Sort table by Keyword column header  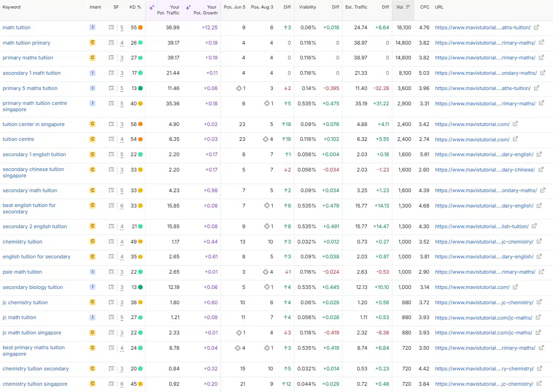[12, 7]
